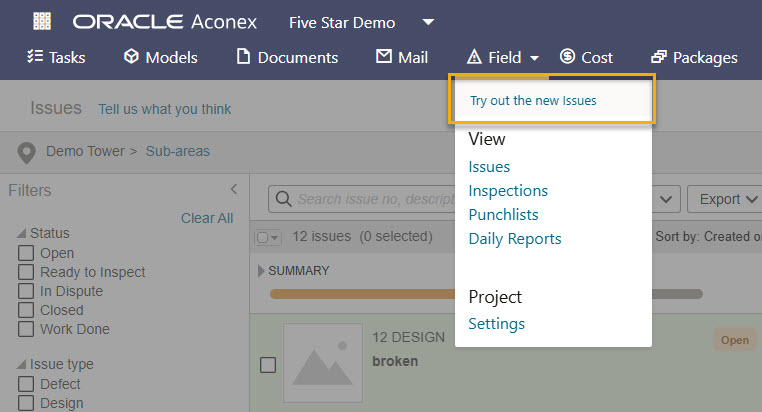This screenshot has width=762, height=412.
Task: Open the Five Star Demo project dropdown
Action: 428,22
